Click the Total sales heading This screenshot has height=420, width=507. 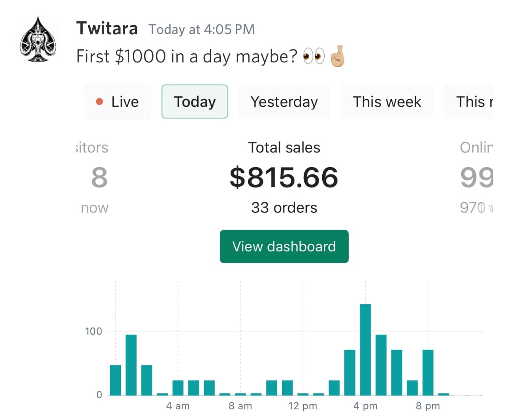tap(284, 147)
